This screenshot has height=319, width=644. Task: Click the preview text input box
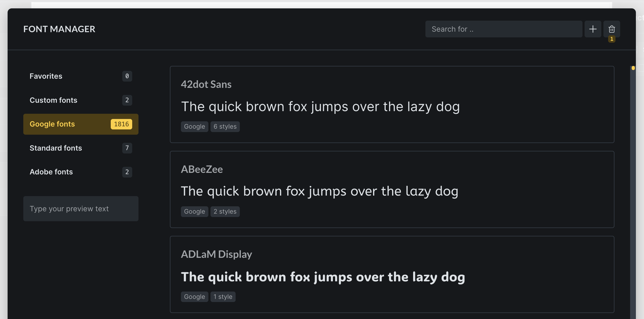click(81, 209)
